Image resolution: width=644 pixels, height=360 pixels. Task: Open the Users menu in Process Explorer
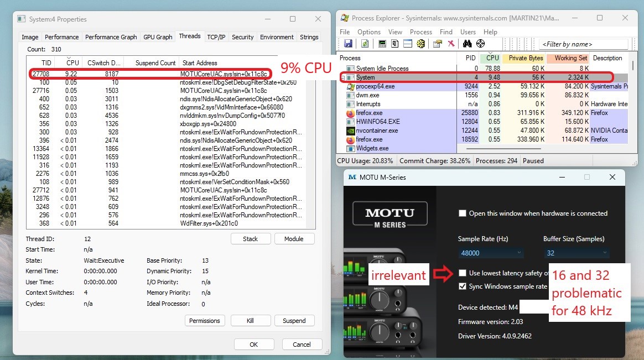[468, 32]
